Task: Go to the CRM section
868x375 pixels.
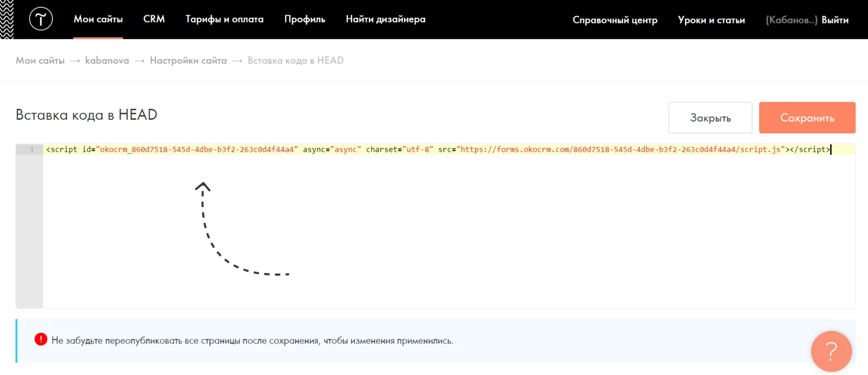Action: (x=154, y=19)
